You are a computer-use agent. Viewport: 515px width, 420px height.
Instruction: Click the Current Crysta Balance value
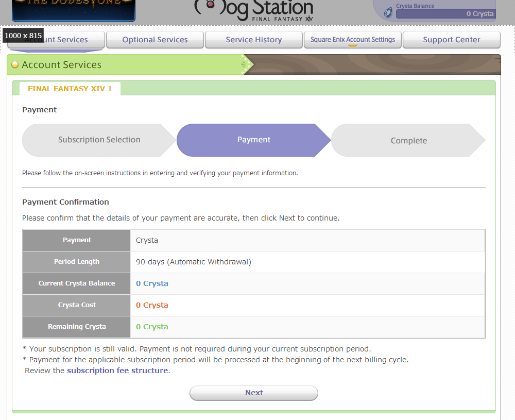coord(152,283)
